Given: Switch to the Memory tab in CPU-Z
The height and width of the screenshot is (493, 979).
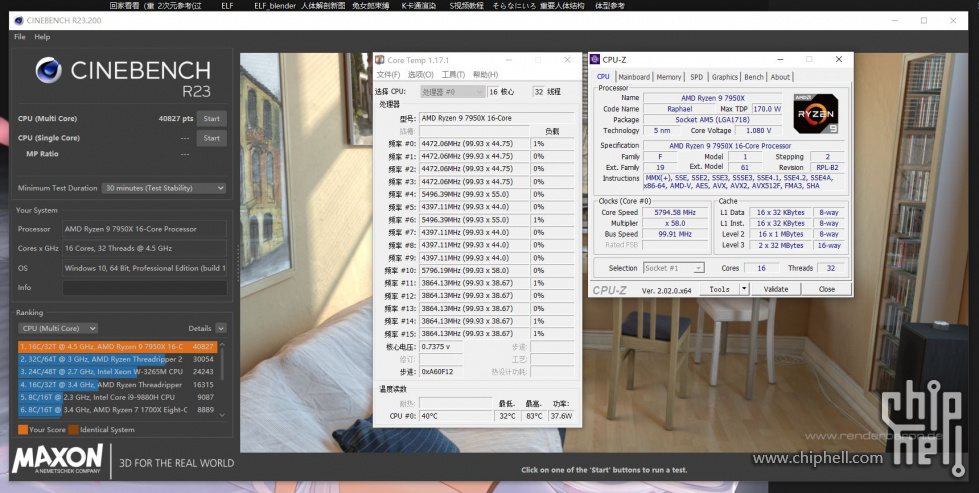Looking at the screenshot, I should pyautogui.click(x=669, y=77).
